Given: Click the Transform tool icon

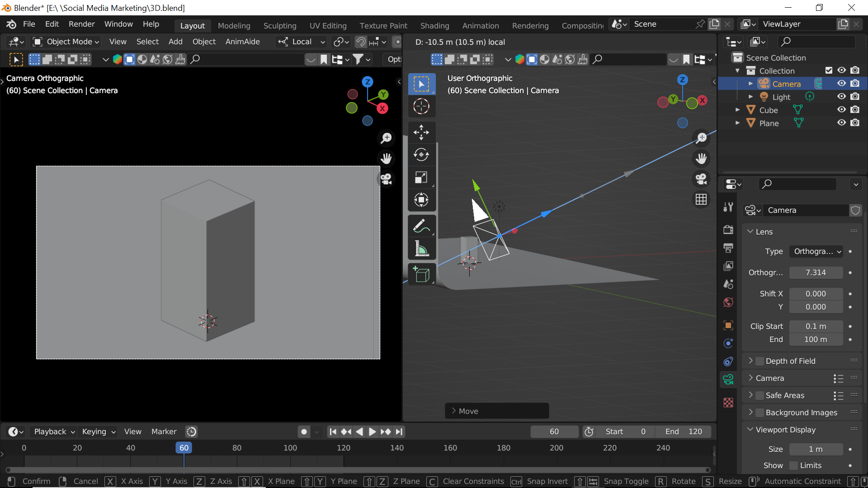Looking at the screenshot, I should [421, 201].
